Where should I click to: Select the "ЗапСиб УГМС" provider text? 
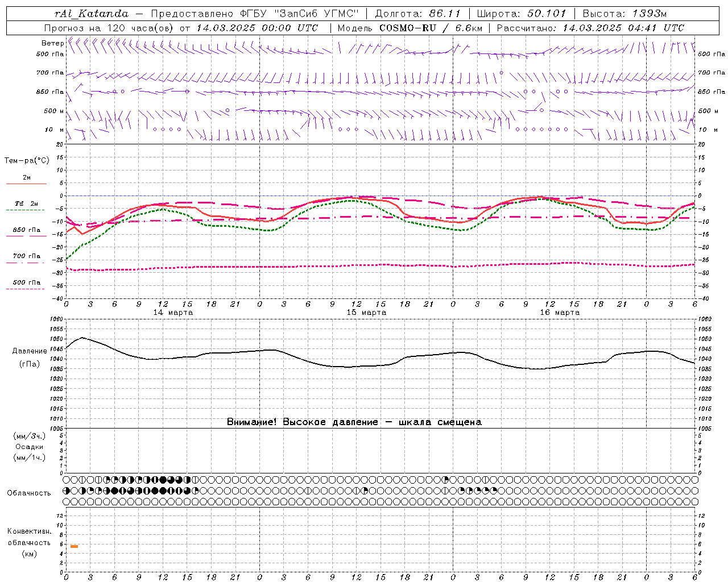tap(317, 14)
